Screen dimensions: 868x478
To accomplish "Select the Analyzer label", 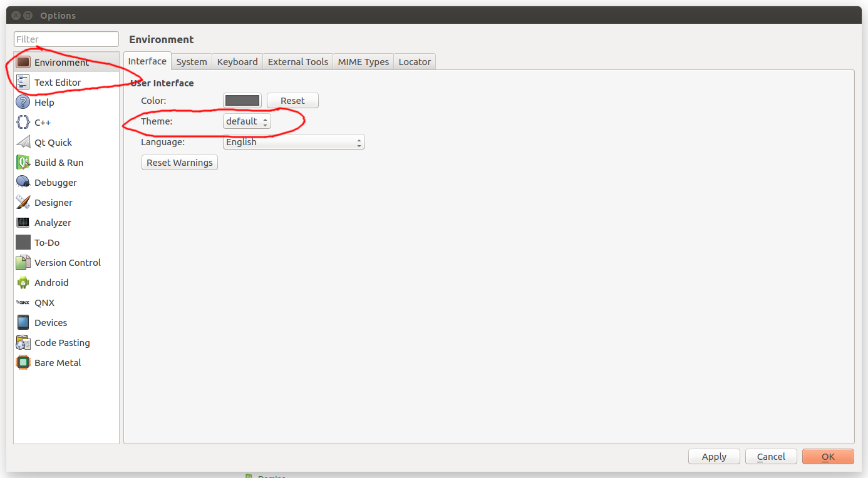I will click(53, 223).
